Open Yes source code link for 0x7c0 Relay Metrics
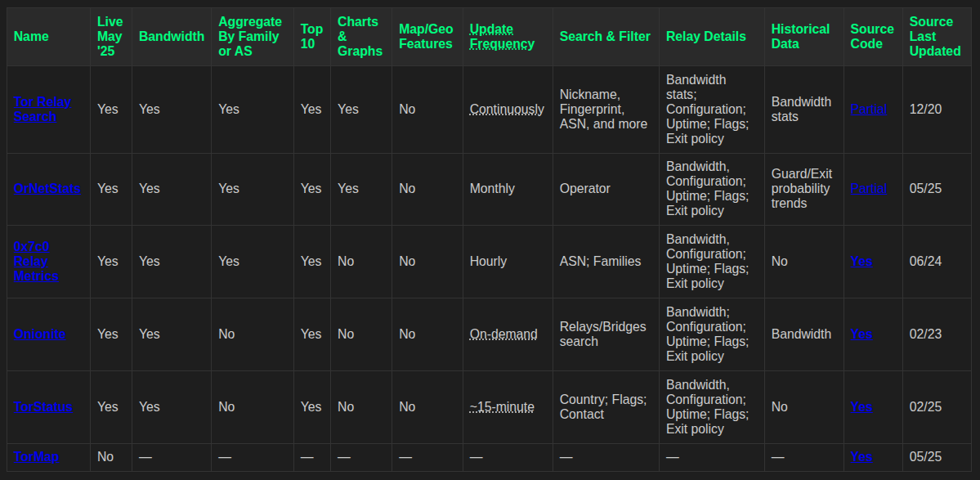The width and height of the screenshot is (980, 480). point(861,261)
